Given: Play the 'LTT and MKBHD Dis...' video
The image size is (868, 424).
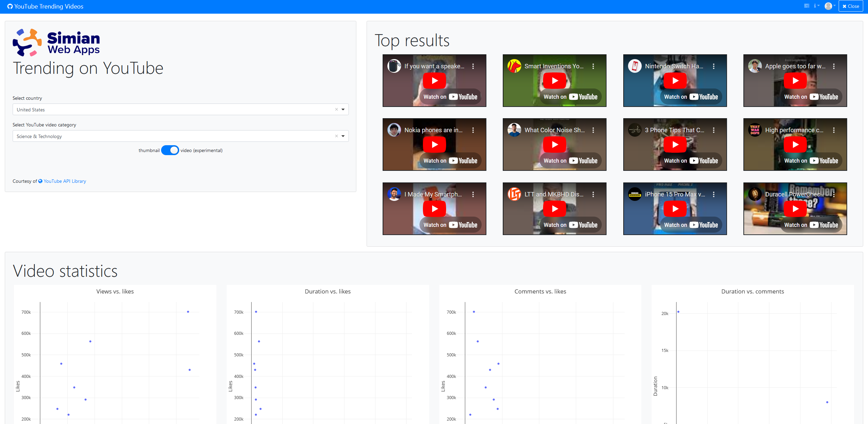Looking at the screenshot, I should point(555,209).
